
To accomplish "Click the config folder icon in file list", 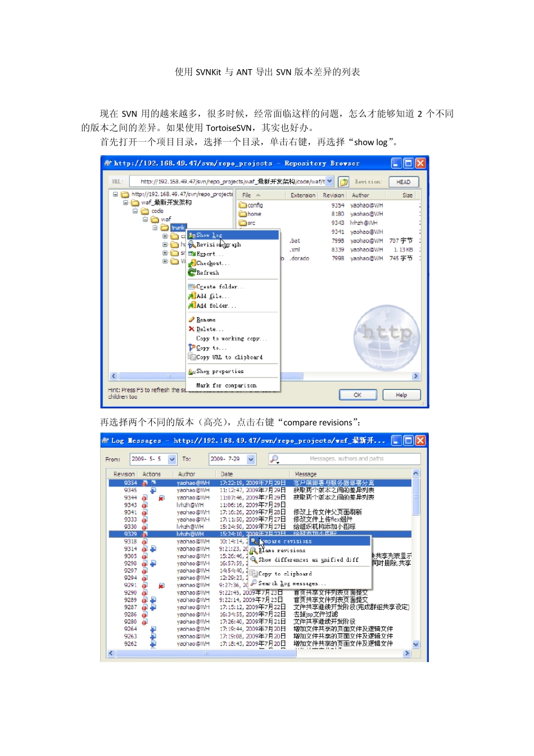I will (x=243, y=205).
